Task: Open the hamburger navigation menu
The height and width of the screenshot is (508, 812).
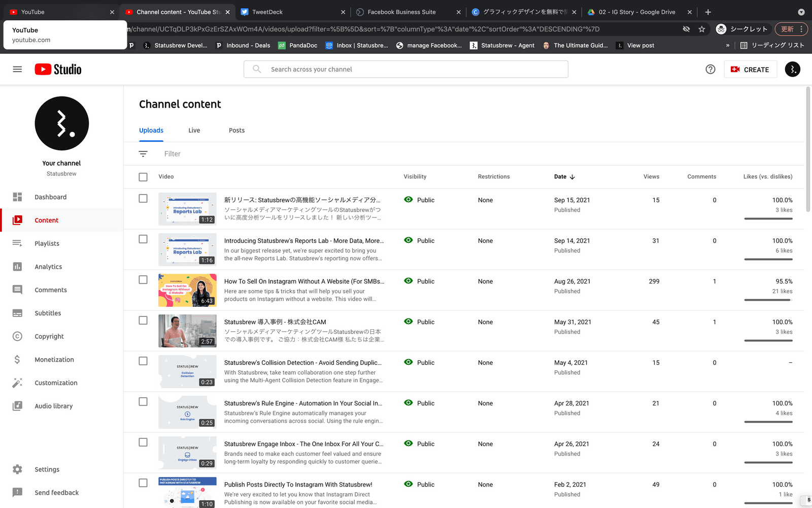Action: coord(17,69)
